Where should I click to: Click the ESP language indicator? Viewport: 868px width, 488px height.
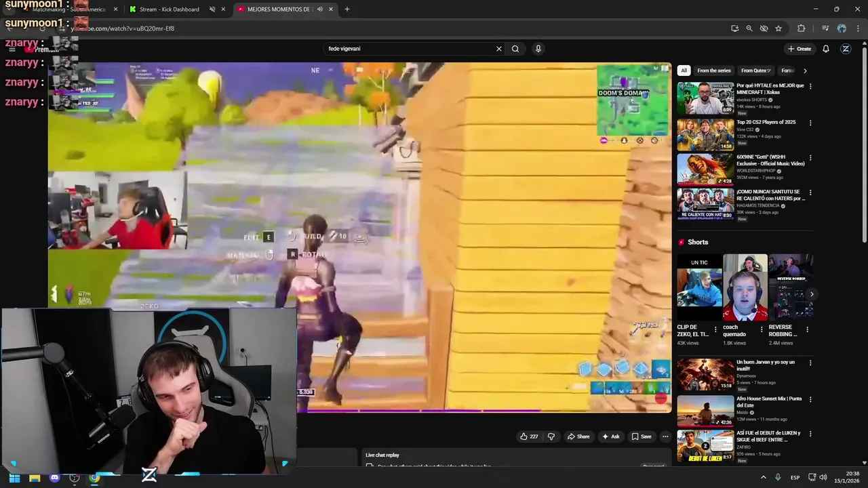pos(795,477)
